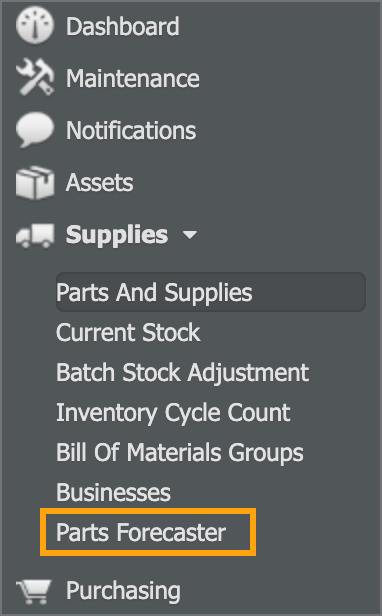The image size is (382, 616).
Task: Open the Purchasing menu label
Action: pyautogui.click(x=123, y=591)
